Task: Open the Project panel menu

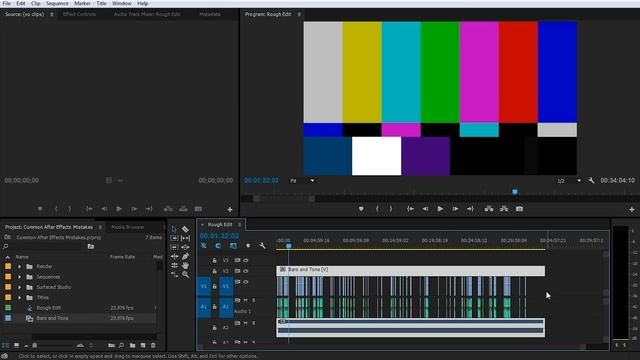Action: pyautogui.click(x=100, y=227)
